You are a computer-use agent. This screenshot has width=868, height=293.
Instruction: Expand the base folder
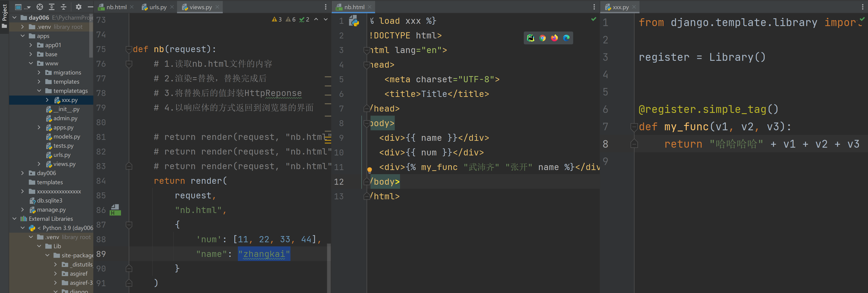click(31, 54)
